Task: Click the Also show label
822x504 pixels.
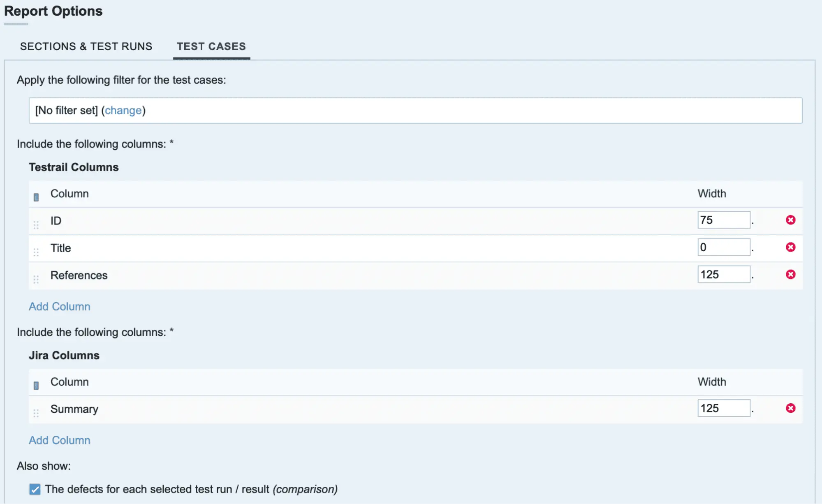Action: (44, 466)
